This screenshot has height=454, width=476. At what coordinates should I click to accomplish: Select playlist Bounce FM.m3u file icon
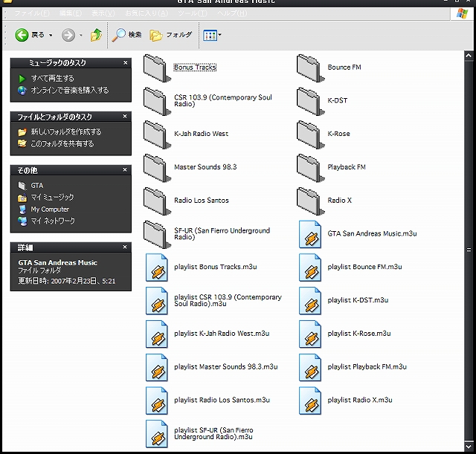coord(310,267)
